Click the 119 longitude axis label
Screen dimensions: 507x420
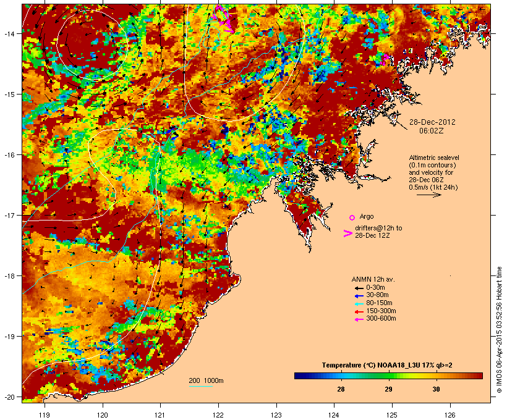[x=45, y=415]
